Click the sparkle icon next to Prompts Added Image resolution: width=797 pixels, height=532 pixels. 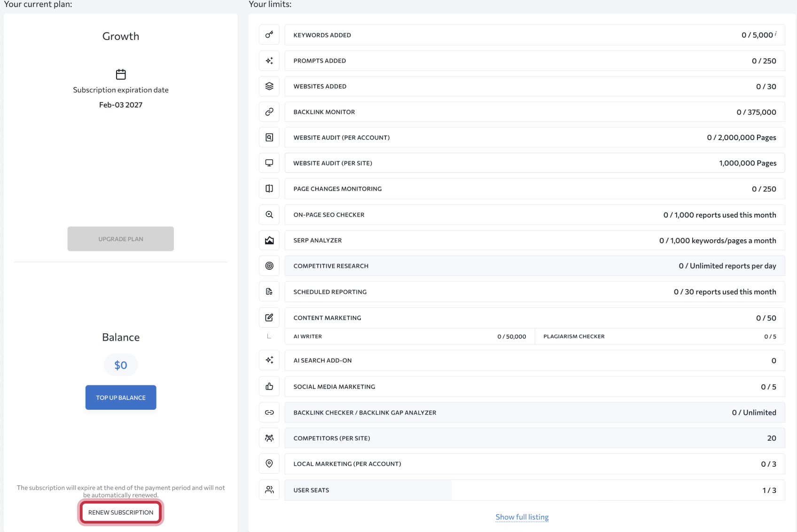pyautogui.click(x=269, y=61)
